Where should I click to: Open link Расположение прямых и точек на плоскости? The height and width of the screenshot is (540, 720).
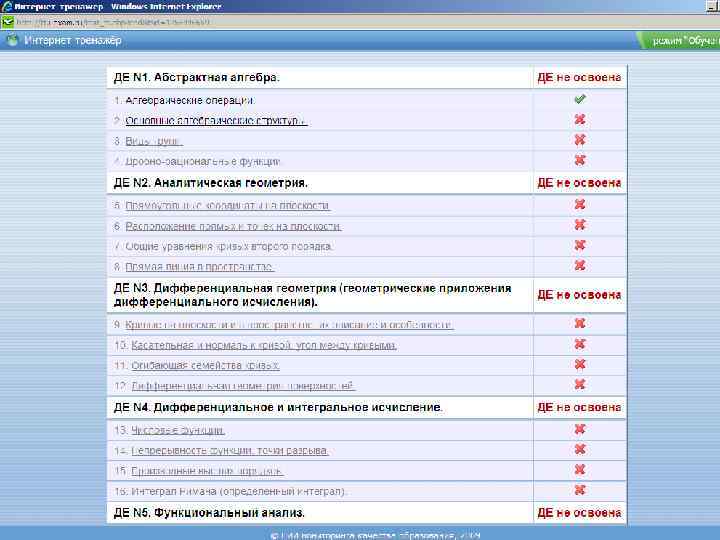pyautogui.click(x=233, y=226)
